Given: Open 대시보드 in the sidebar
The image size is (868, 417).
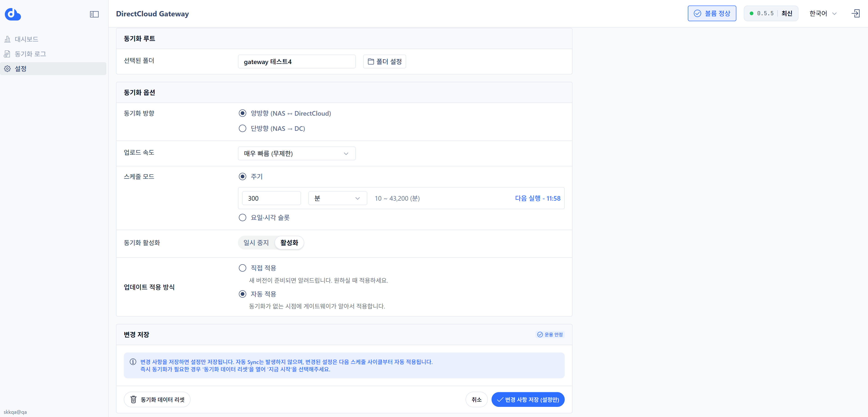Looking at the screenshot, I should [53, 39].
